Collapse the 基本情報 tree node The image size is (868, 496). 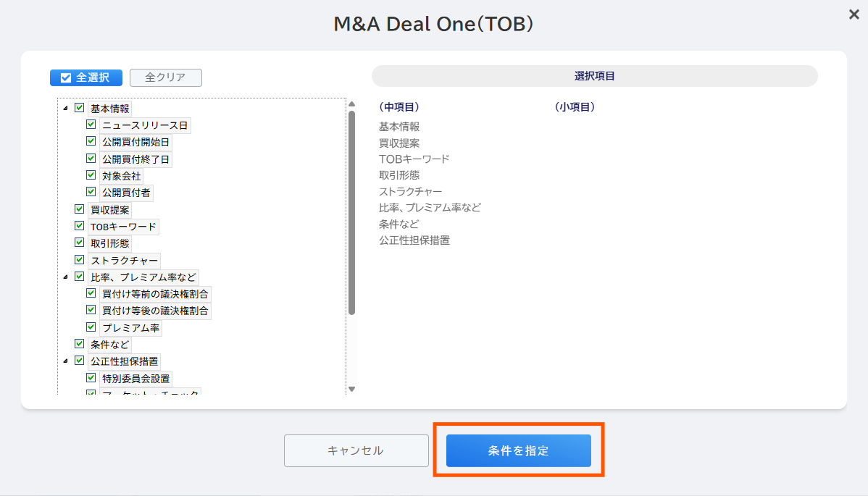(x=66, y=109)
